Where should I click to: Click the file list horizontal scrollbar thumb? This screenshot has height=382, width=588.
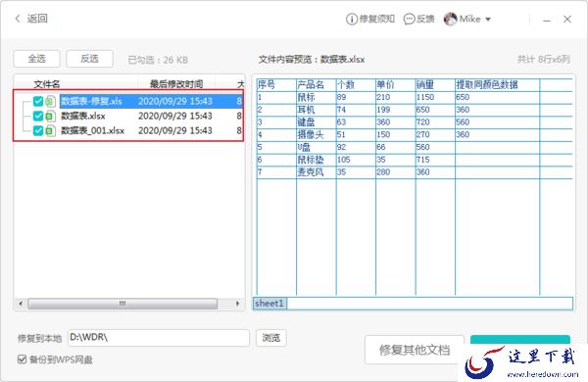[122, 304]
